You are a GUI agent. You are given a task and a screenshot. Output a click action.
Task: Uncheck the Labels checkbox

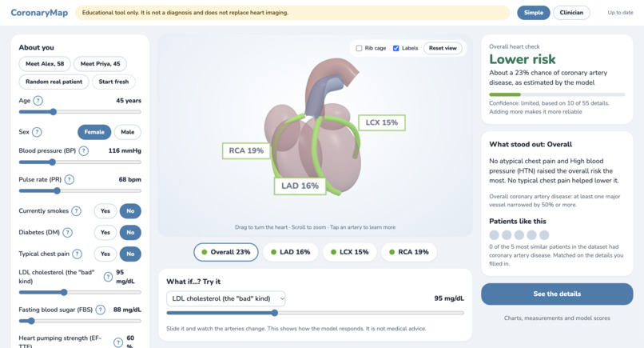[x=396, y=48]
